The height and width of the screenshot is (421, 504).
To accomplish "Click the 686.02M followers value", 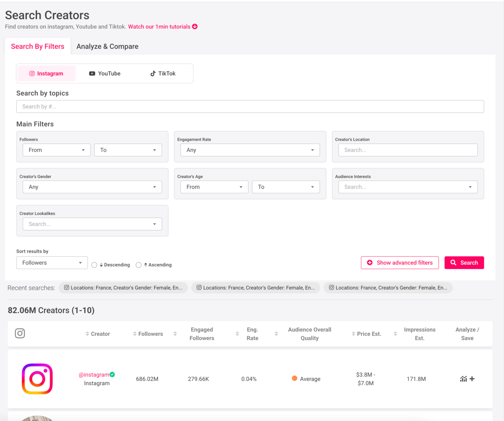I will (147, 379).
